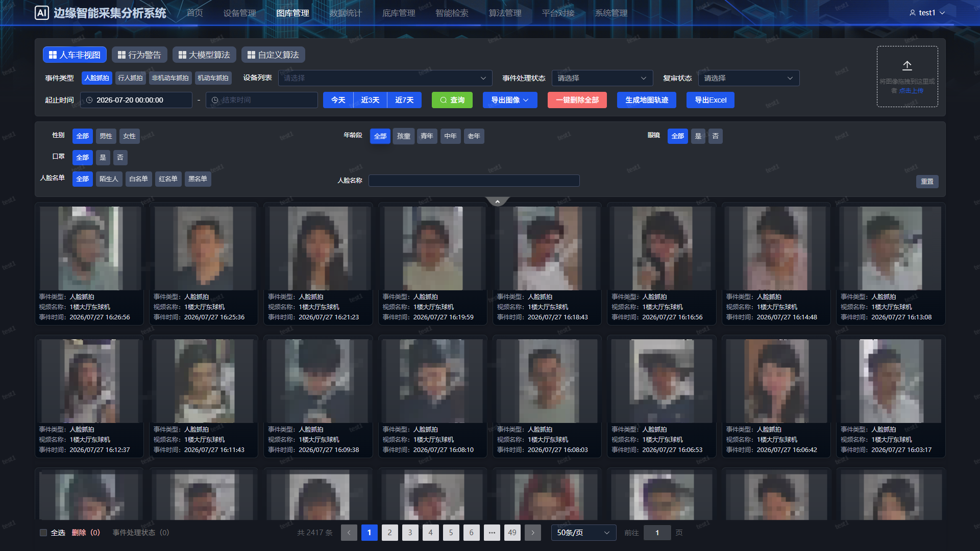Open the 设备管理 menu
The width and height of the screenshot is (980, 551).
(x=239, y=13)
